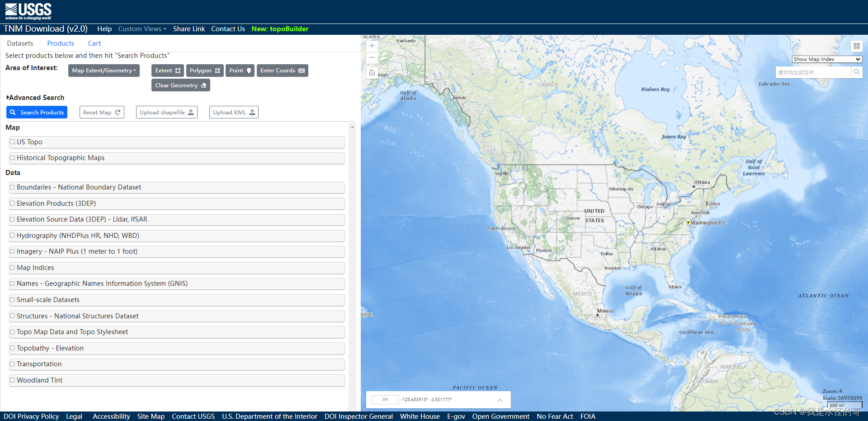Enable Hydrography (NHDPlus HR, NHD, WBD)
This screenshot has height=421, width=868.
13,236
